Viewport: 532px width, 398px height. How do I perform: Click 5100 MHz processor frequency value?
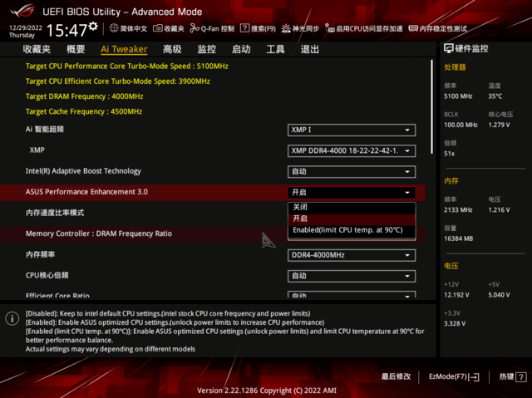[x=458, y=96]
